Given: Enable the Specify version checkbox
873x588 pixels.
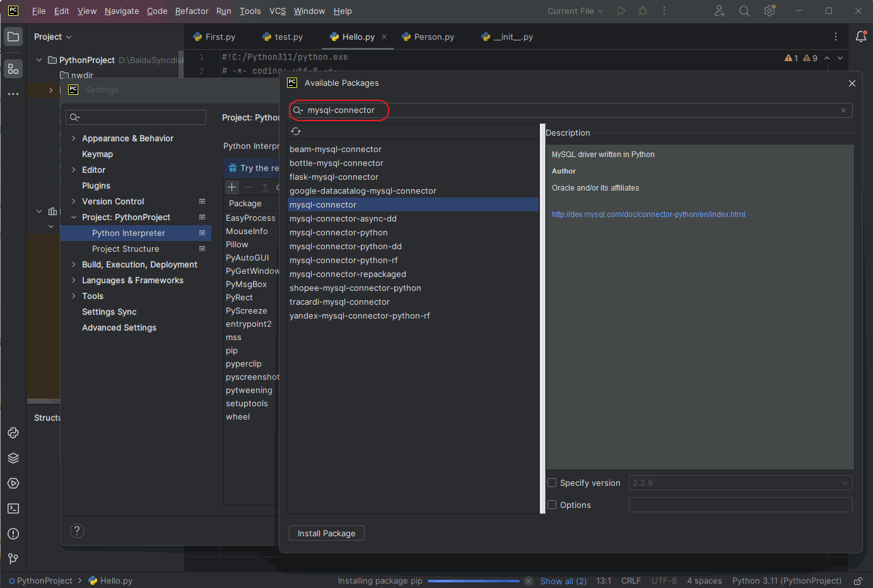Looking at the screenshot, I should [x=552, y=483].
